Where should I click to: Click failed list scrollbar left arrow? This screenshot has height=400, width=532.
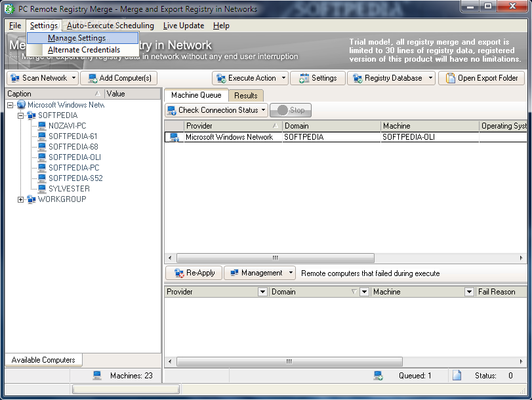[170, 361]
